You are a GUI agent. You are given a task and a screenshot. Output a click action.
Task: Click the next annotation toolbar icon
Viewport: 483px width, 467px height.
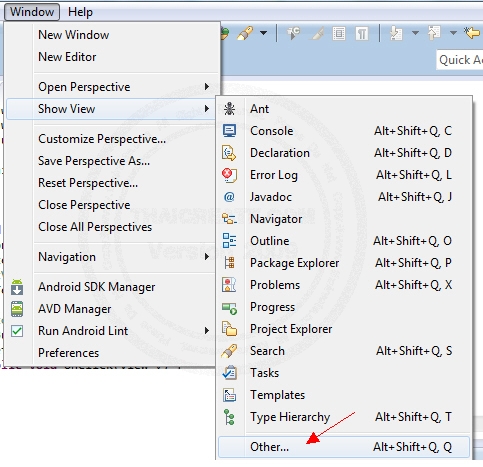pos(396,34)
